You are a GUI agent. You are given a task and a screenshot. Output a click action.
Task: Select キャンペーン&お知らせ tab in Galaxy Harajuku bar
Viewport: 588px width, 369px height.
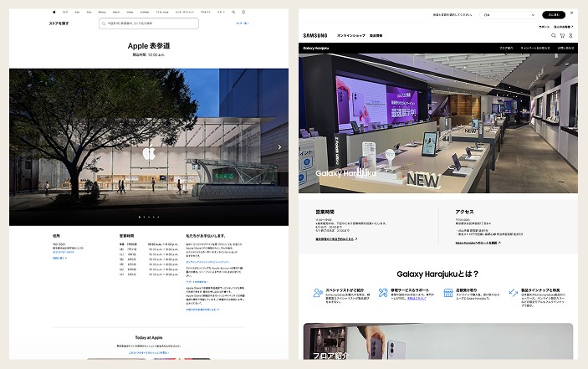tap(535, 48)
